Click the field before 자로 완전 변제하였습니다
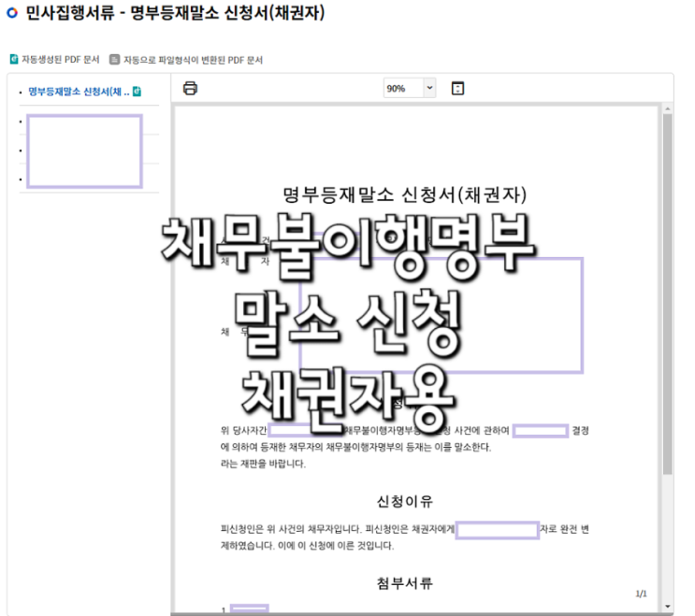 point(498,530)
